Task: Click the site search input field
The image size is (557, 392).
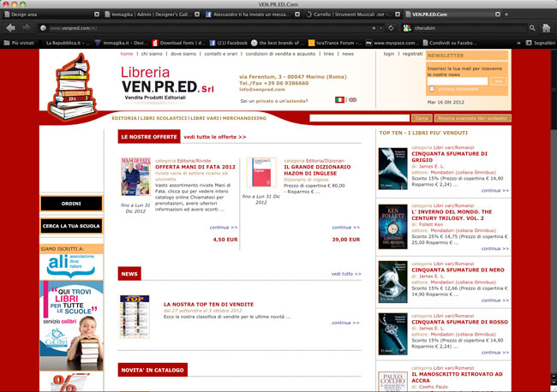Action: click(x=360, y=118)
